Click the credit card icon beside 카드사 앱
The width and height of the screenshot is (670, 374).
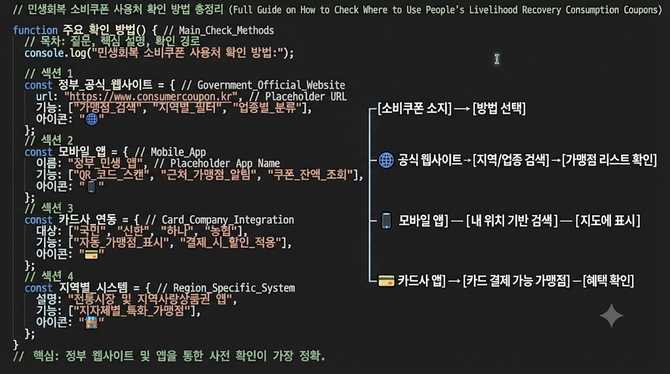click(386, 281)
